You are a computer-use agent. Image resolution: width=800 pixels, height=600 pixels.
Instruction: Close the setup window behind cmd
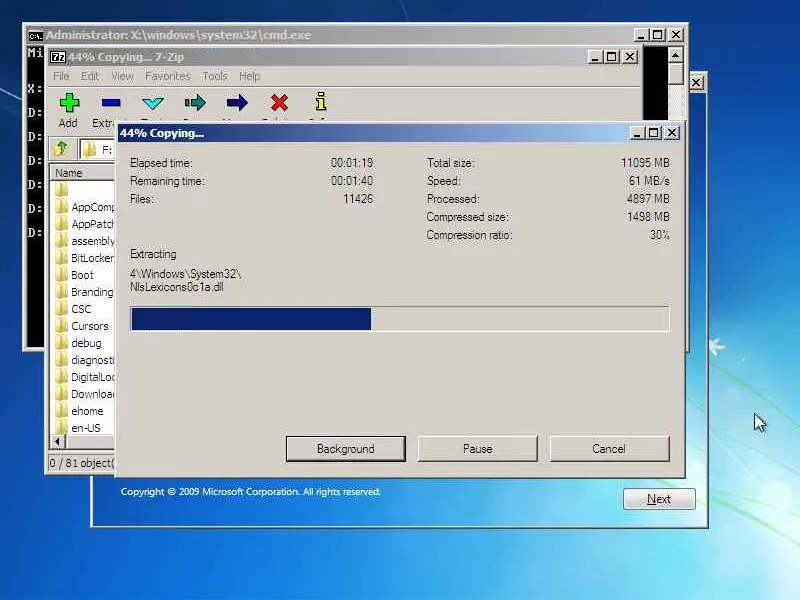[696, 82]
